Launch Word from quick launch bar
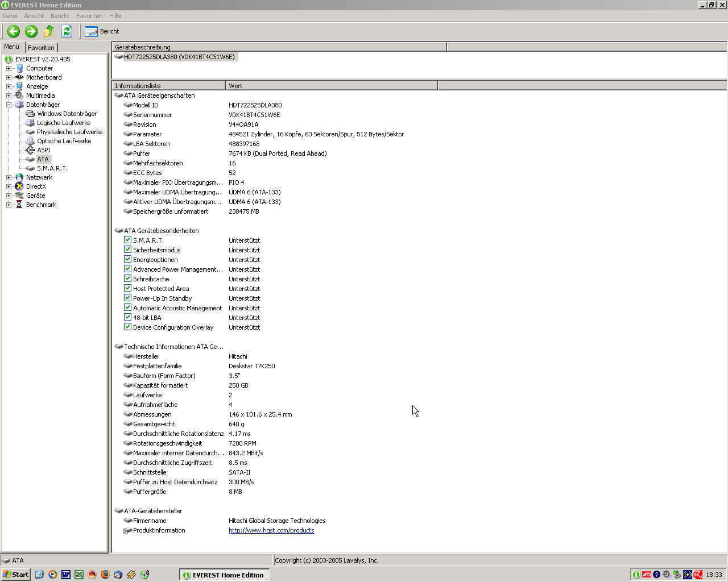The image size is (728, 582). 65,575
